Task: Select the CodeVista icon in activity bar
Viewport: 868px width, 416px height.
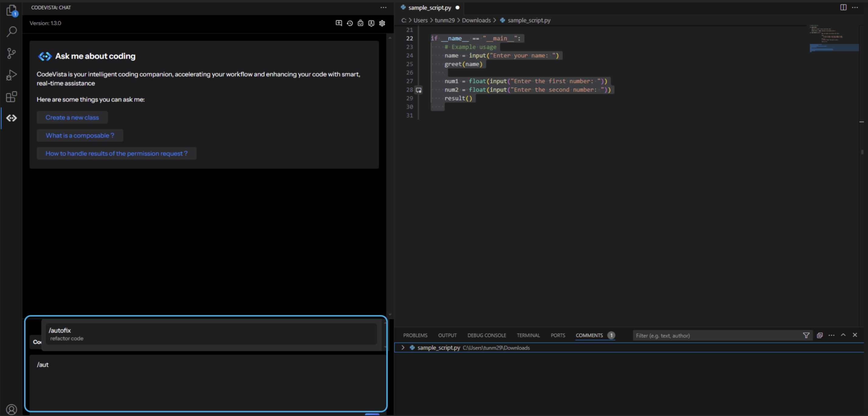Action: [x=12, y=118]
